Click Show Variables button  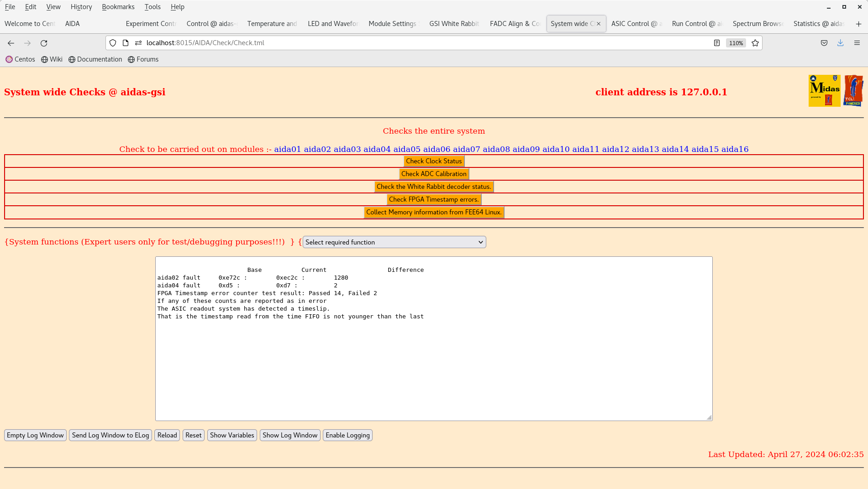pos(232,435)
